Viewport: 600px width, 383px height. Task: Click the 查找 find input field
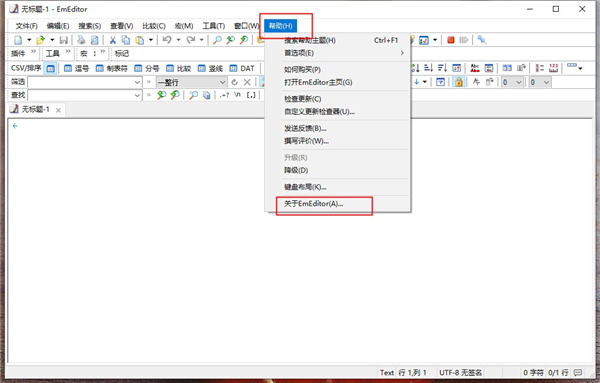pos(80,95)
